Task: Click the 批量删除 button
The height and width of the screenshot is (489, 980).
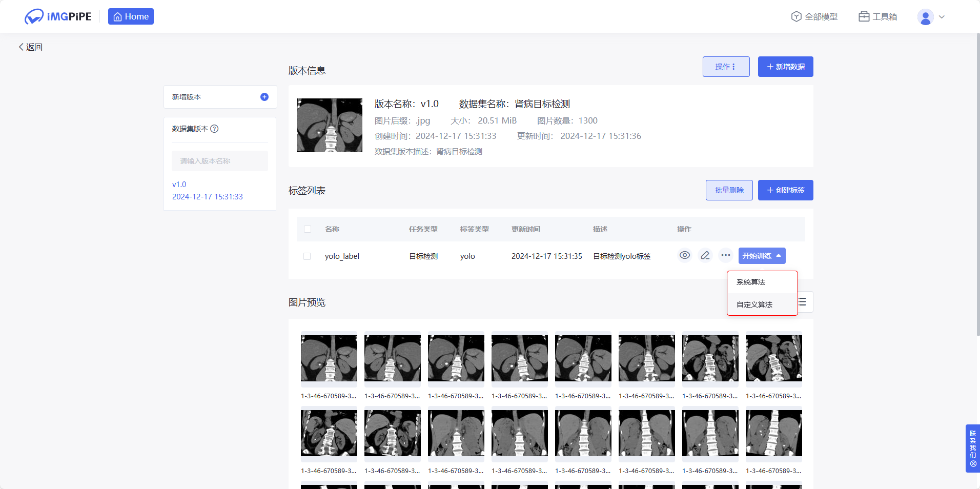Action: coord(729,190)
